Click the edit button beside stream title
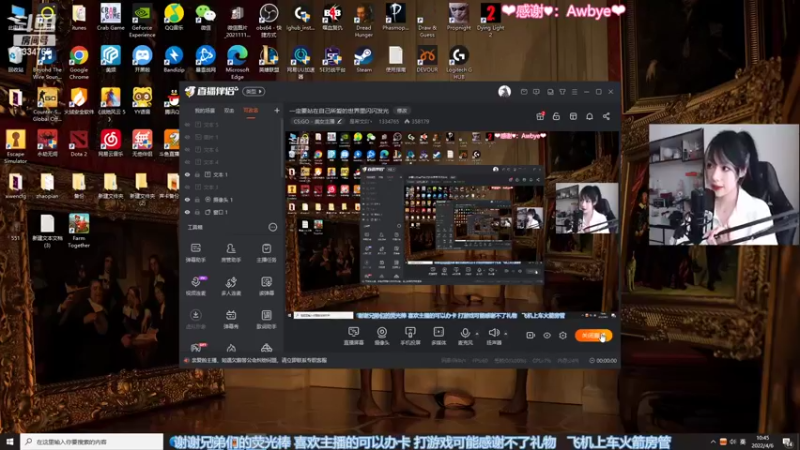This screenshot has width=800, height=450. point(402,110)
